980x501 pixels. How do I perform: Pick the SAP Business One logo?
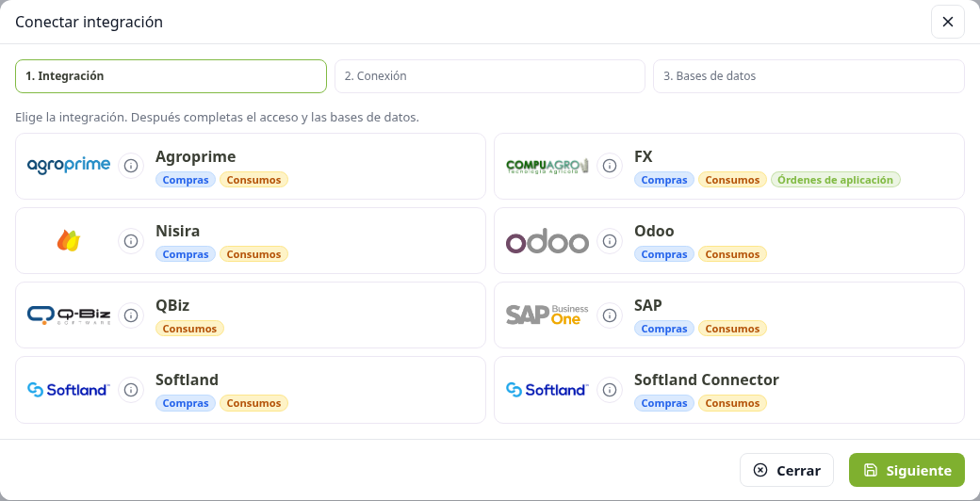(547, 315)
